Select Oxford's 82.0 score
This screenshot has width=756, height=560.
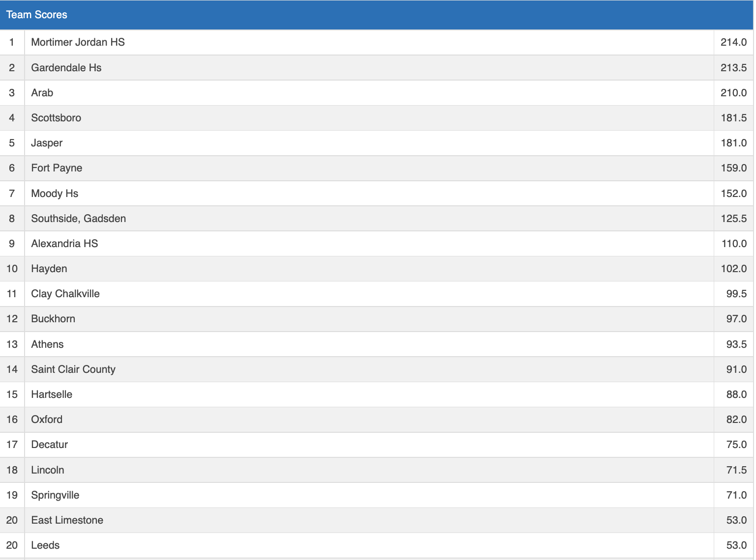point(736,420)
